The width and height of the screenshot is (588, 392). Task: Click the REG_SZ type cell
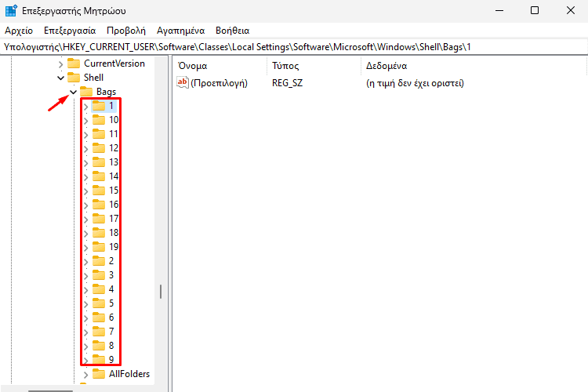pyautogui.click(x=287, y=83)
